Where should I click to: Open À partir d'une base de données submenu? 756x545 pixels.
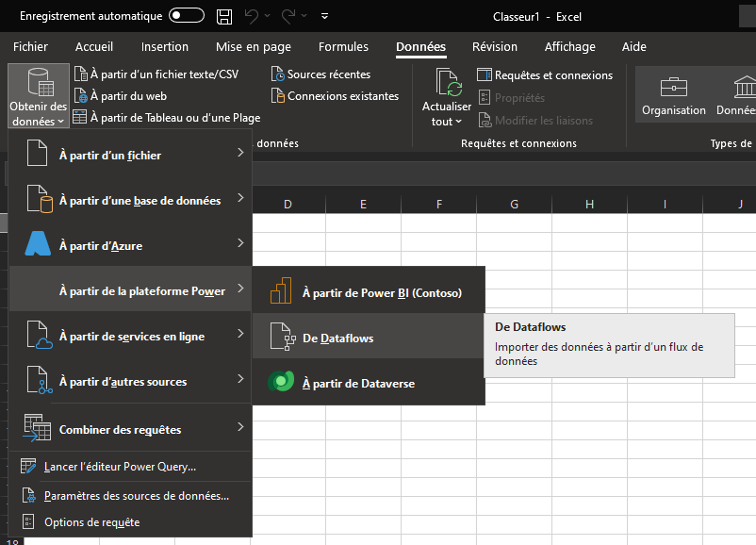point(130,200)
